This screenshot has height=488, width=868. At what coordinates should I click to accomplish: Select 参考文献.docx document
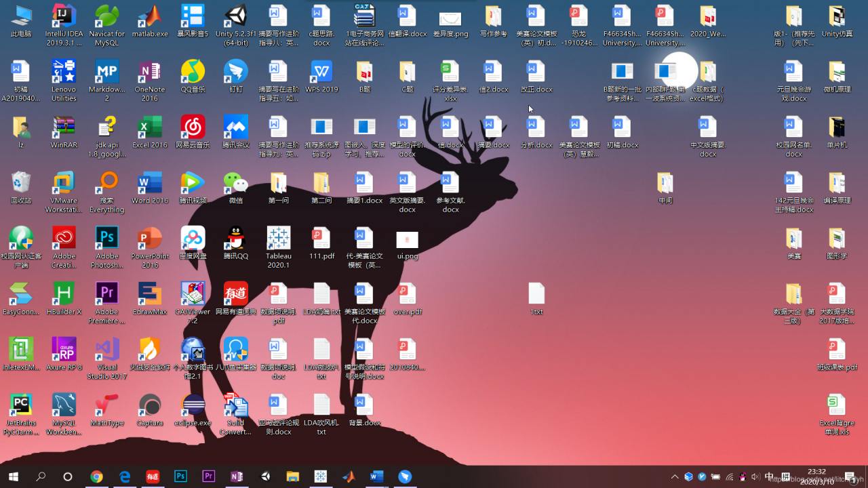[450, 192]
